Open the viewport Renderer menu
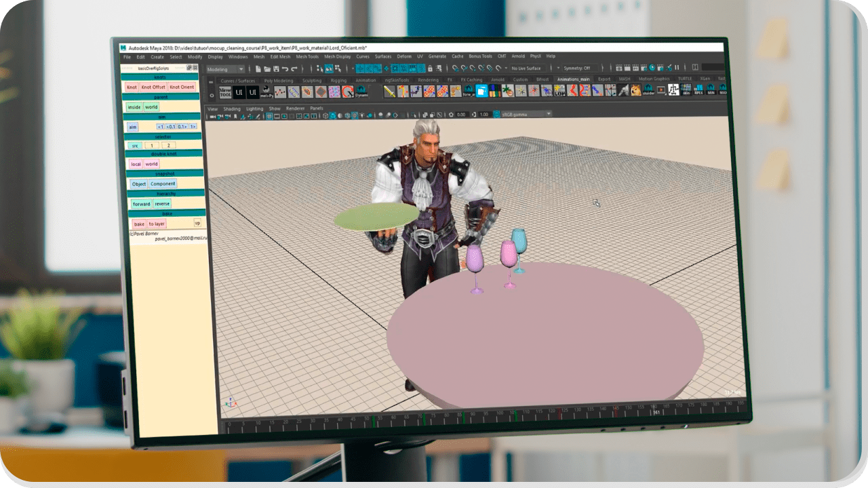The width and height of the screenshot is (868, 488). (295, 108)
